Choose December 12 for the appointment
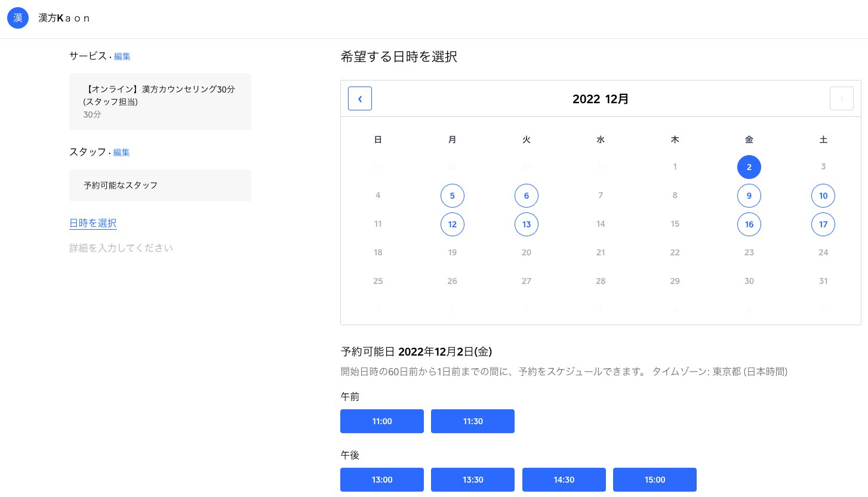 click(x=452, y=224)
